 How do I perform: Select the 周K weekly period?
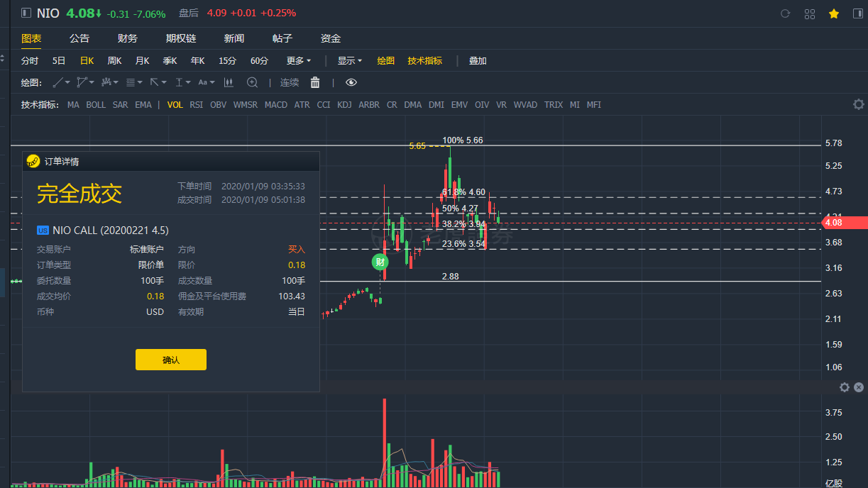[114, 61]
